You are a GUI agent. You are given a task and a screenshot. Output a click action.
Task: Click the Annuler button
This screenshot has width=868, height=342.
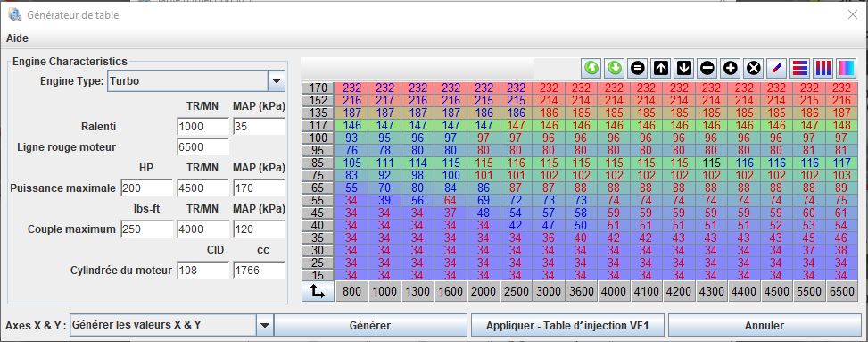pyautogui.click(x=765, y=325)
